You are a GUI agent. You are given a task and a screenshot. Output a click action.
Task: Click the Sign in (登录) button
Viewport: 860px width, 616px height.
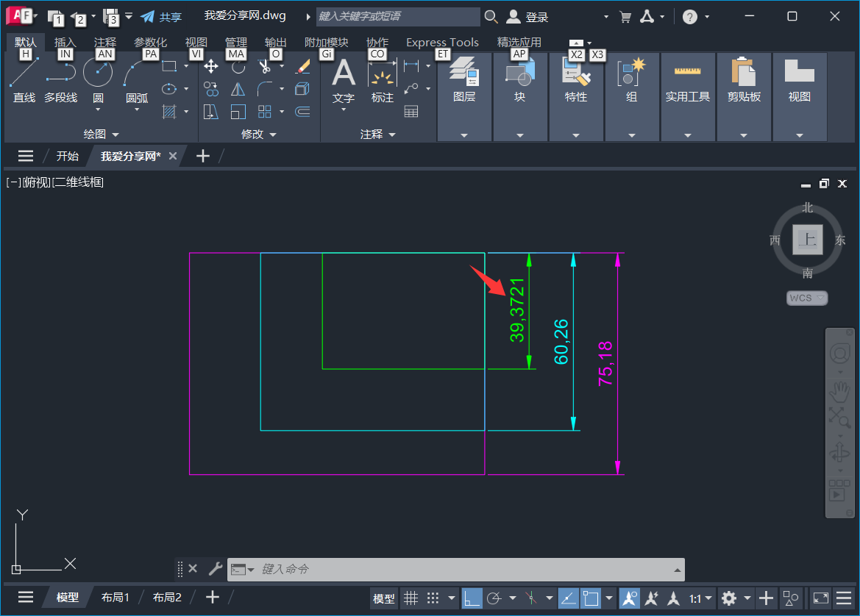point(527,17)
